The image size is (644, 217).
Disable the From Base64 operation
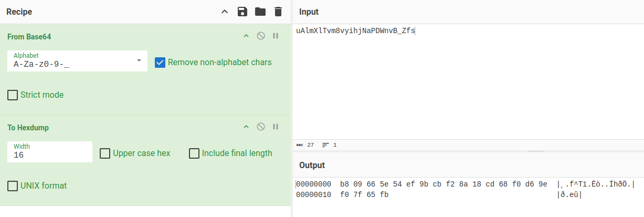tap(261, 36)
